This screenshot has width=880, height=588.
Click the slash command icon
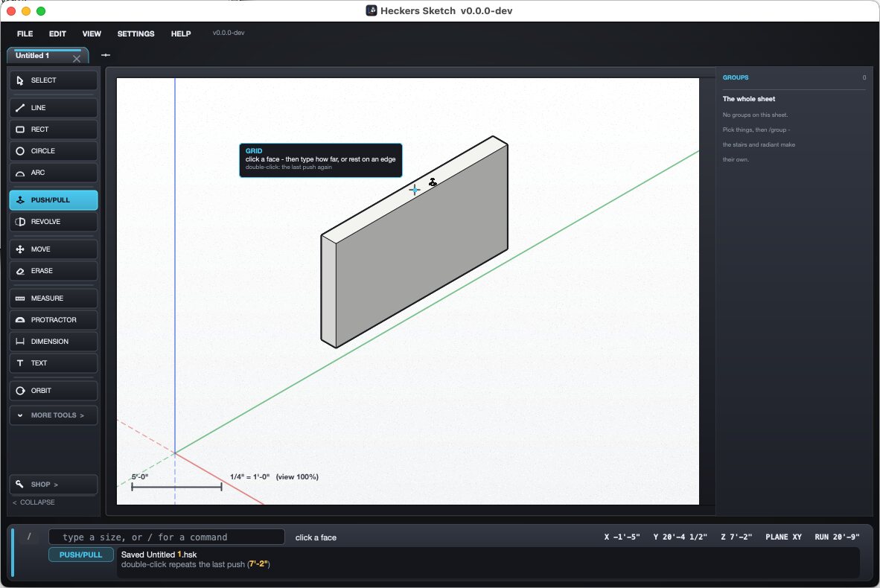tap(29, 537)
